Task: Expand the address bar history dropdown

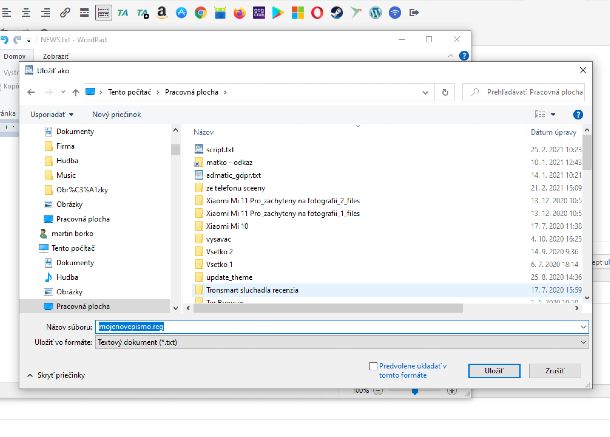Action: 425,93
